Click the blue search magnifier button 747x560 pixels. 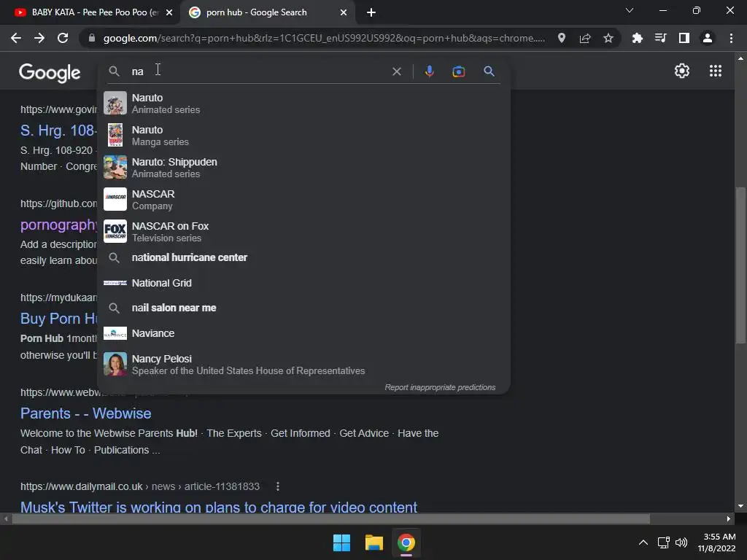tap(489, 71)
